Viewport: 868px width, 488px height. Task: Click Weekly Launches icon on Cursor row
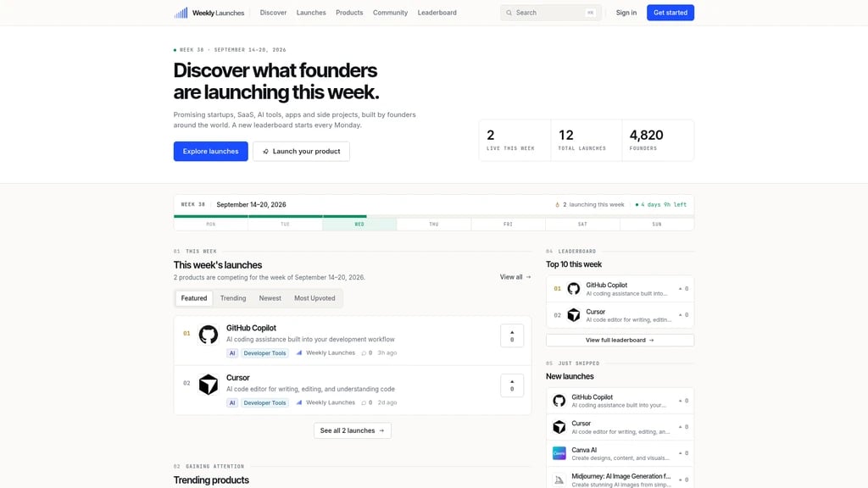(x=299, y=402)
